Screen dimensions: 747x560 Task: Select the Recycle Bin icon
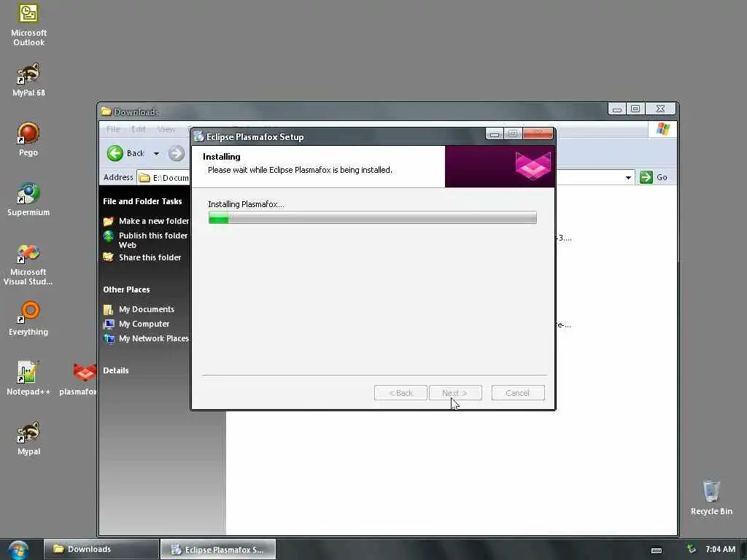click(x=711, y=497)
